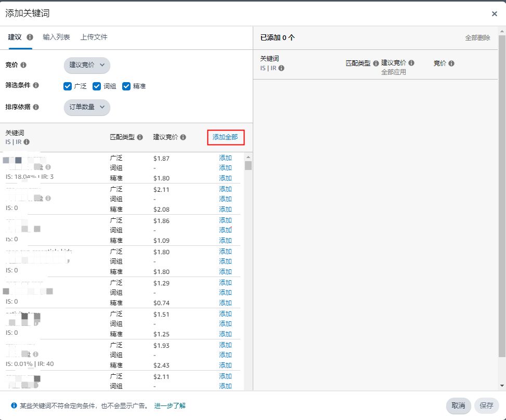506x420 pixels.
Task: Click the info icon beside 竞价 label
Action: (x=23, y=65)
